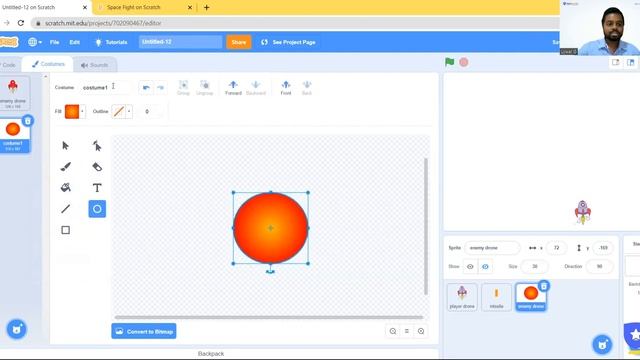This screenshot has width=640, height=360.
Task: Click the sprite name field
Action: point(492,248)
